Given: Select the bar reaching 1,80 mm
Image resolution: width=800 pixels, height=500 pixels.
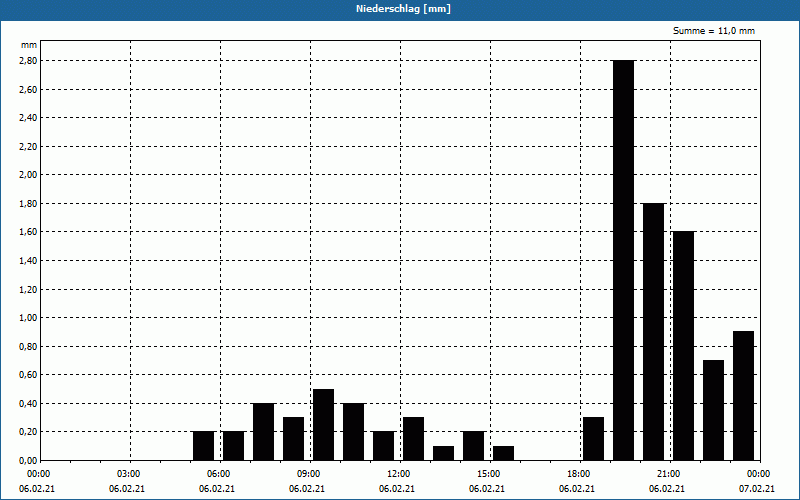Looking at the screenshot, I should coord(654,332).
